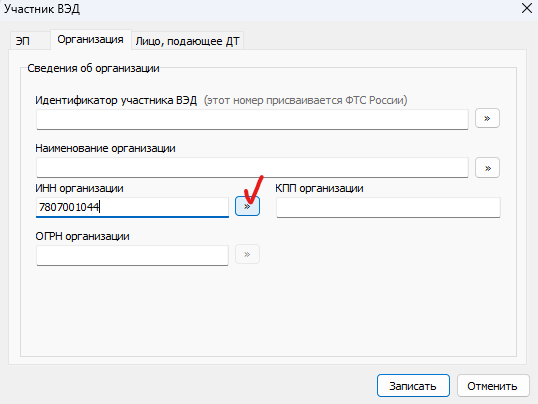Click the greyed » button beside ОГРН field

[247, 254]
